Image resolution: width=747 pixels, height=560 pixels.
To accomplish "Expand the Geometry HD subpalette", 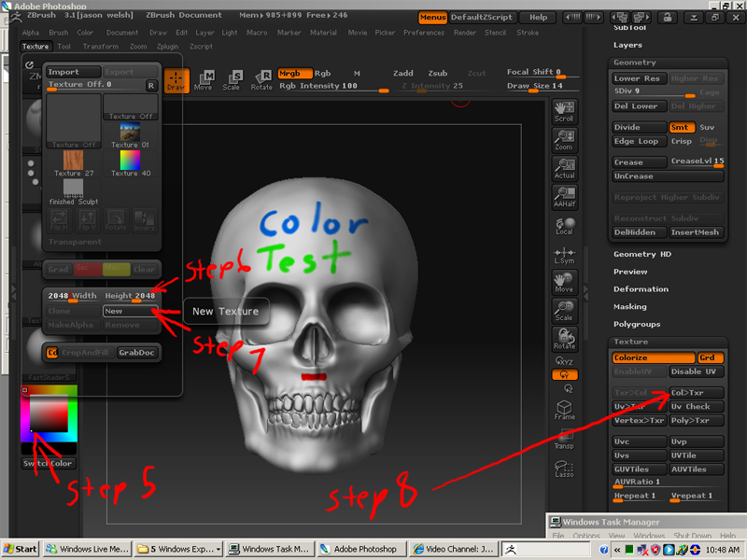I will [x=642, y=254].
